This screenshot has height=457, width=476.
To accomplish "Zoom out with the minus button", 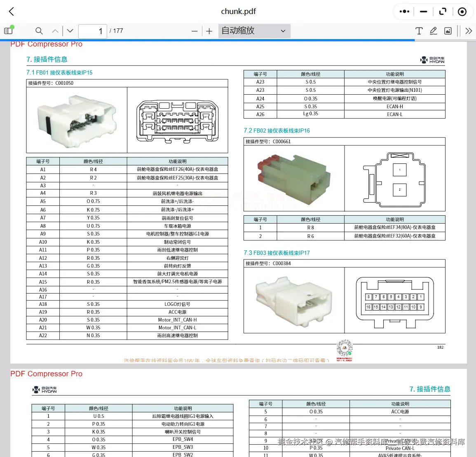I will point(195,31).
